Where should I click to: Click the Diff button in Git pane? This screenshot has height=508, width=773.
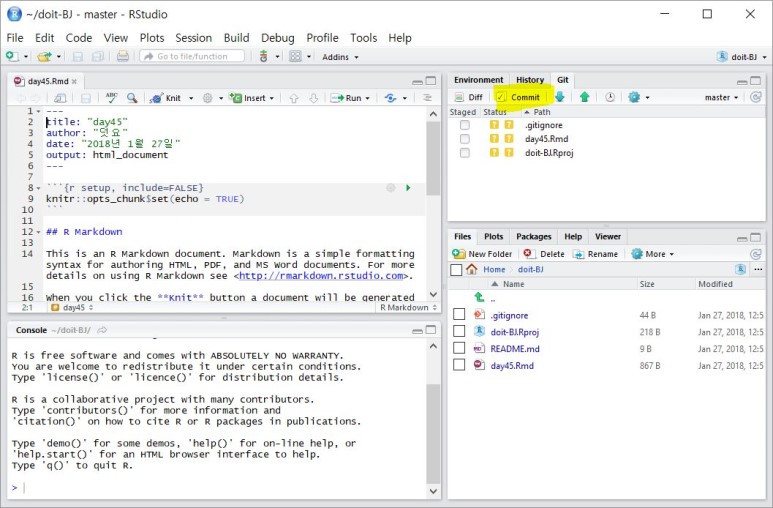[x=469, y=97]
